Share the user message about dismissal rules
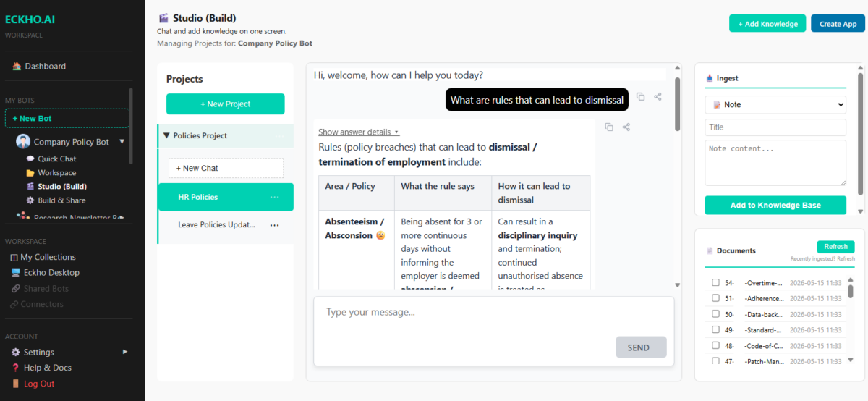This screenshot has height=401, width=868. tap(658, 96)
